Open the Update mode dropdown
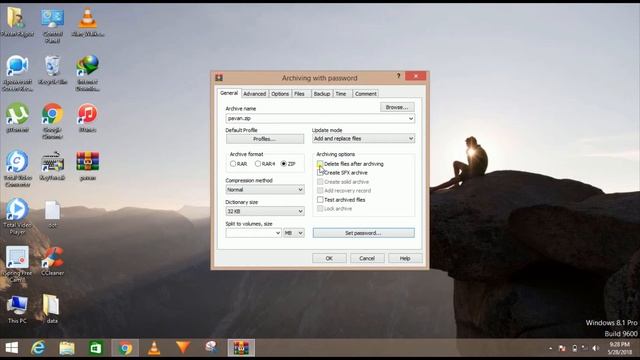The width and height of the screenshot is (640, 360). [x=363, y=139]
